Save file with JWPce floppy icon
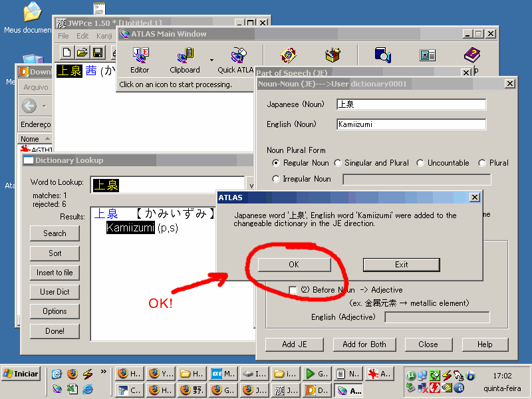This screenshot has width=532, height=399. click(x=98, y=53)
